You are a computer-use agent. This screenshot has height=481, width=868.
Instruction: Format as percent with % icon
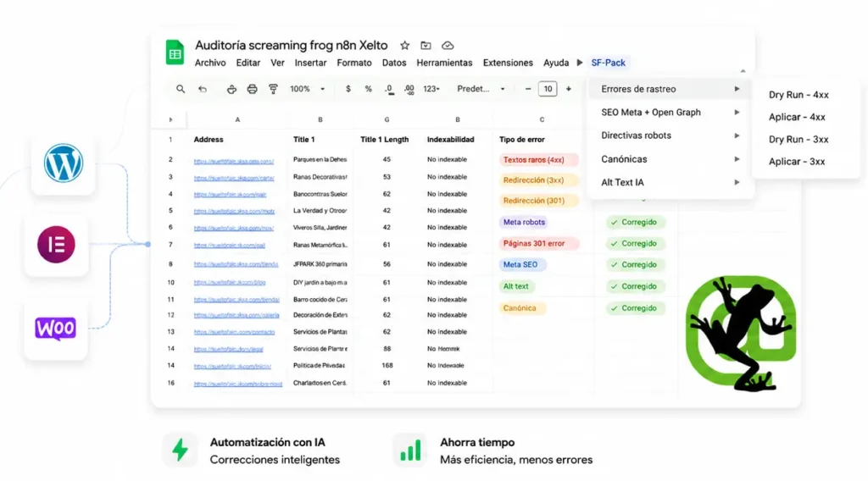[368, 88]
